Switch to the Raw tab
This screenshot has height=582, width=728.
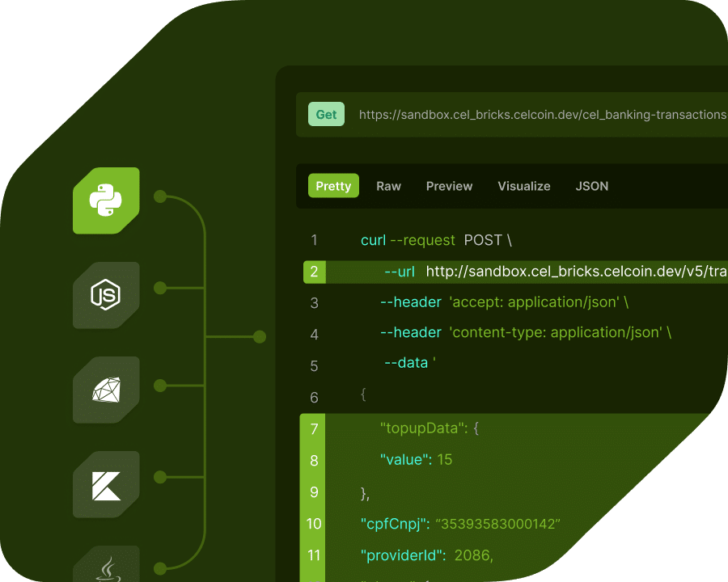click(x=388, y=186)
